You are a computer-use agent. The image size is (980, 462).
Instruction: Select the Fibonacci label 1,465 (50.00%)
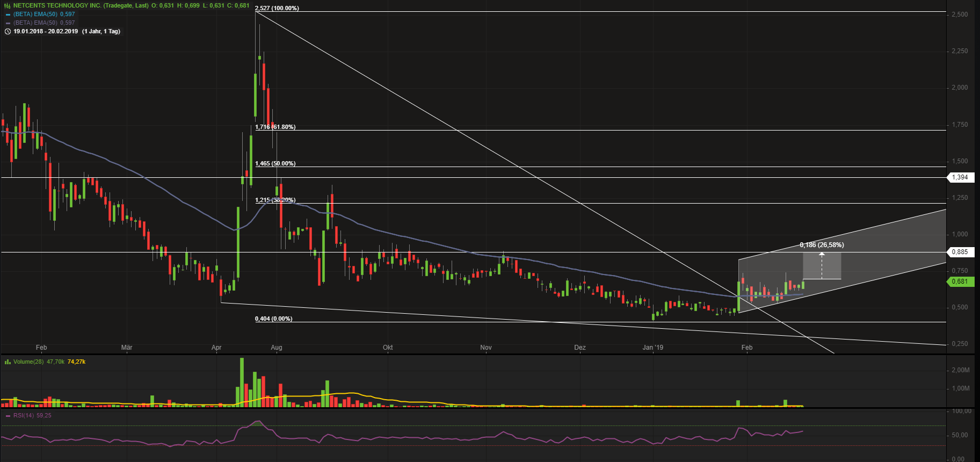pyautogui.click(x=275, y=163)
